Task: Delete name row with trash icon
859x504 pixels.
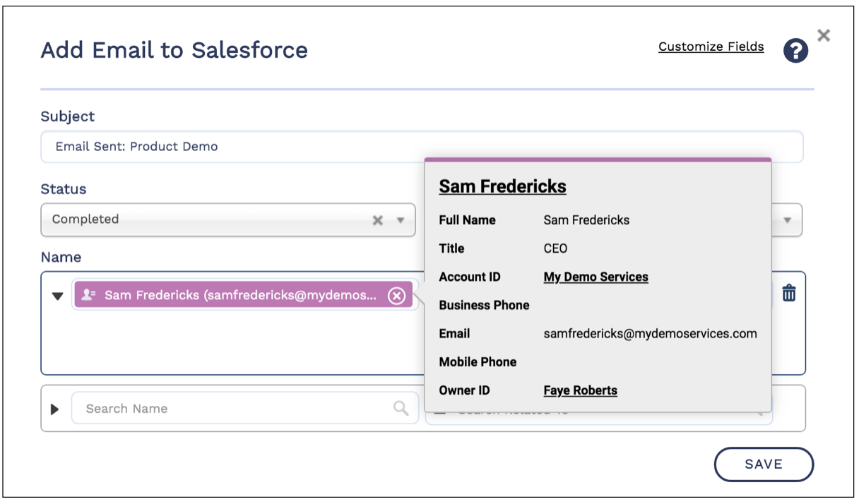Action: [x=789, y=293]
